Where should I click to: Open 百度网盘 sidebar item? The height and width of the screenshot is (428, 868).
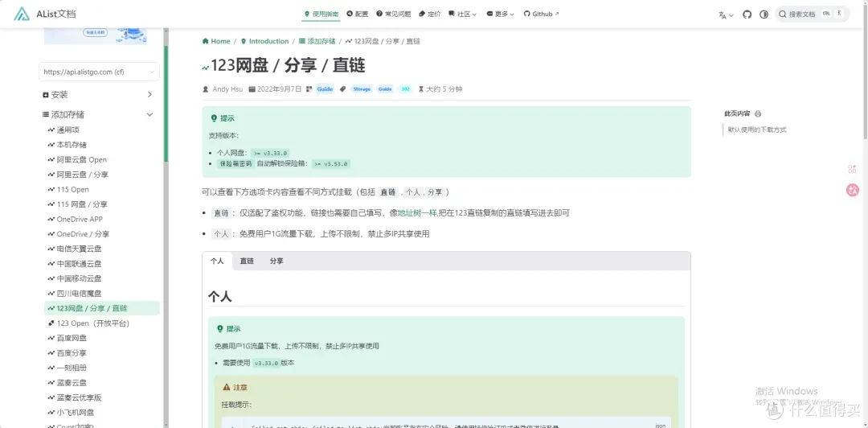(x=102, y=338)
